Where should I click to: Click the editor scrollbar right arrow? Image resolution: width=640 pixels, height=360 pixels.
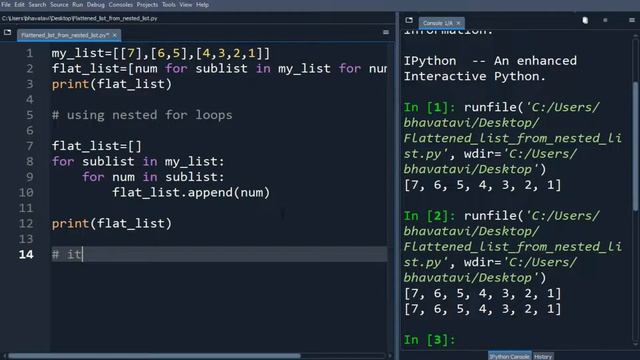coord(390,356)
